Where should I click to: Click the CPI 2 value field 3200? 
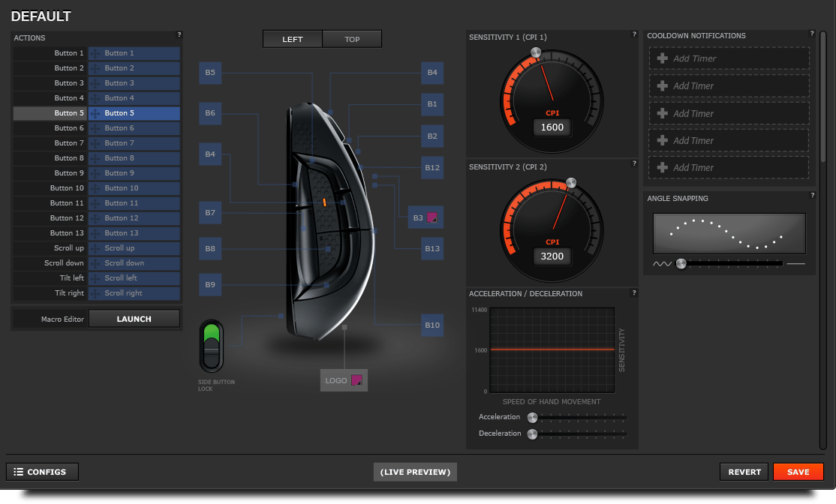tap(552, 256)
